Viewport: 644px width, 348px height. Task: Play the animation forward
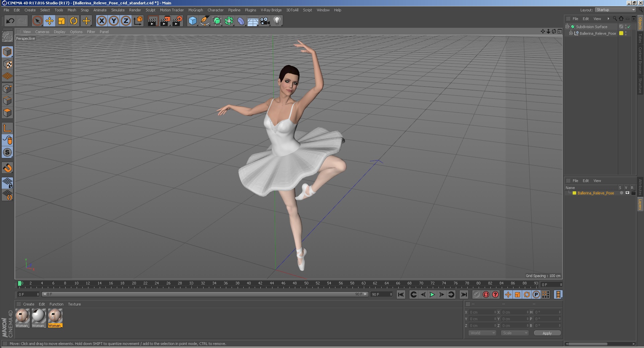tap(432, 294)
